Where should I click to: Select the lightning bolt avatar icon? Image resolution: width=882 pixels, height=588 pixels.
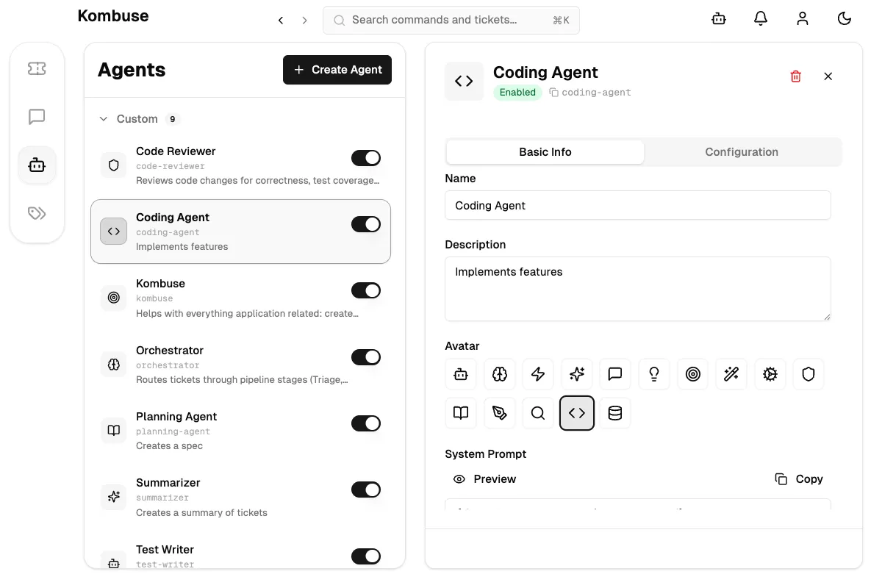point(538,374)
